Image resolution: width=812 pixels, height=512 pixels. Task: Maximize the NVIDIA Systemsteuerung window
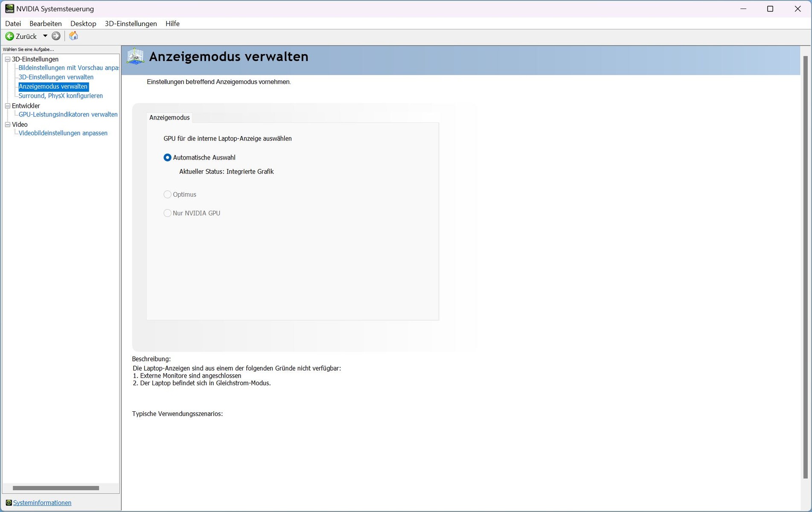[770, 9]
